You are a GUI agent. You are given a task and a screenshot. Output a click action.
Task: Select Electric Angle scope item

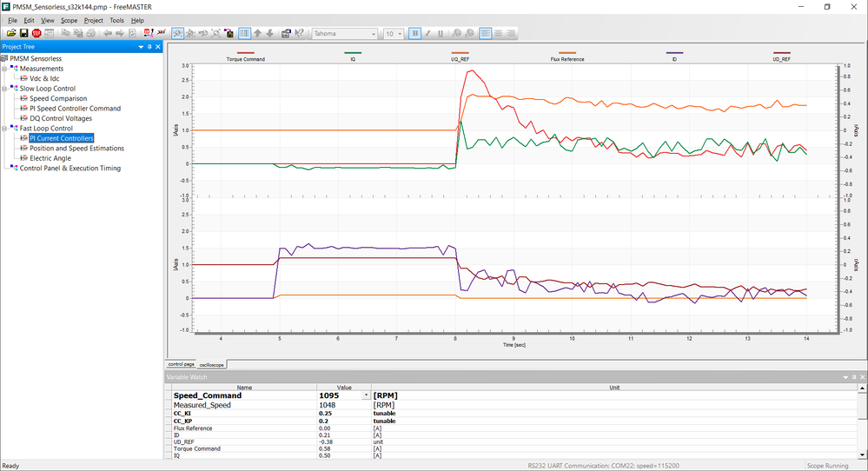tap(50, 158)
